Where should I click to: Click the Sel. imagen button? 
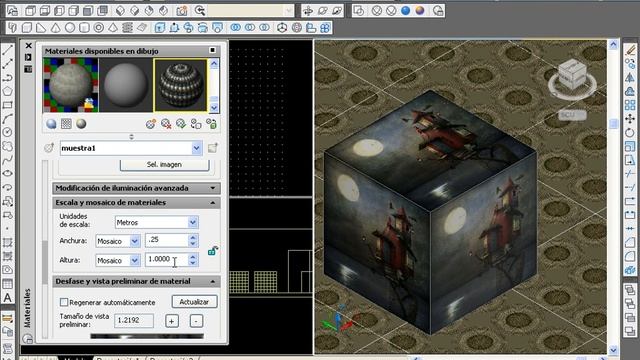(x=164, y=165)
